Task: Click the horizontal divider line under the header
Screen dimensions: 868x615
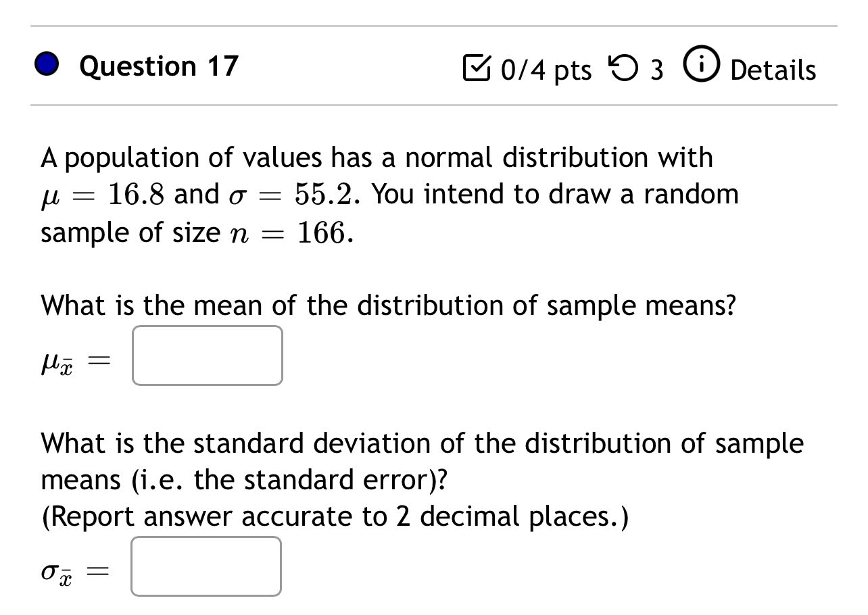Action: point(433,105)
